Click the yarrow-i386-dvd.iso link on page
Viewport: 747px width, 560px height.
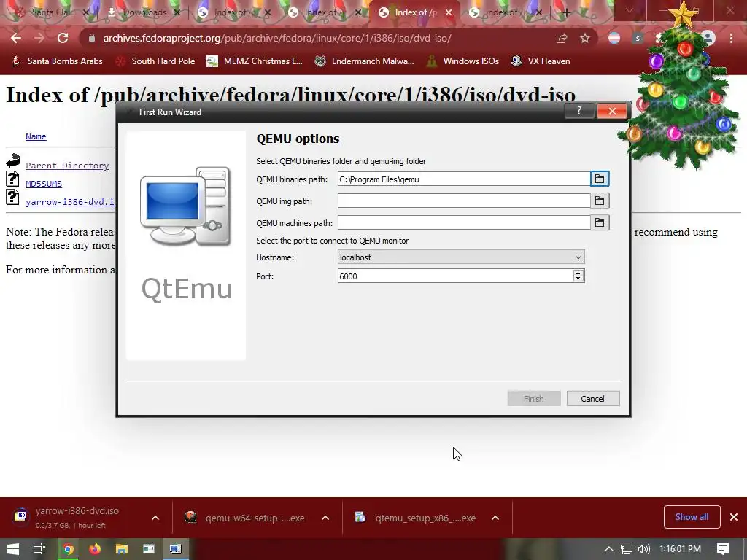pos(70,201)
